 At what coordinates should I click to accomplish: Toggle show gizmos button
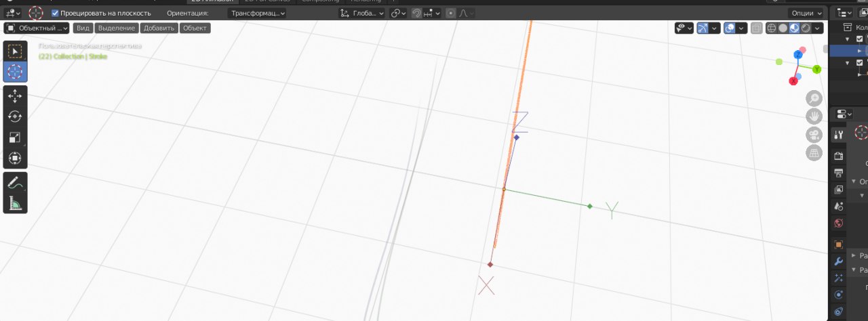[703, 28]
